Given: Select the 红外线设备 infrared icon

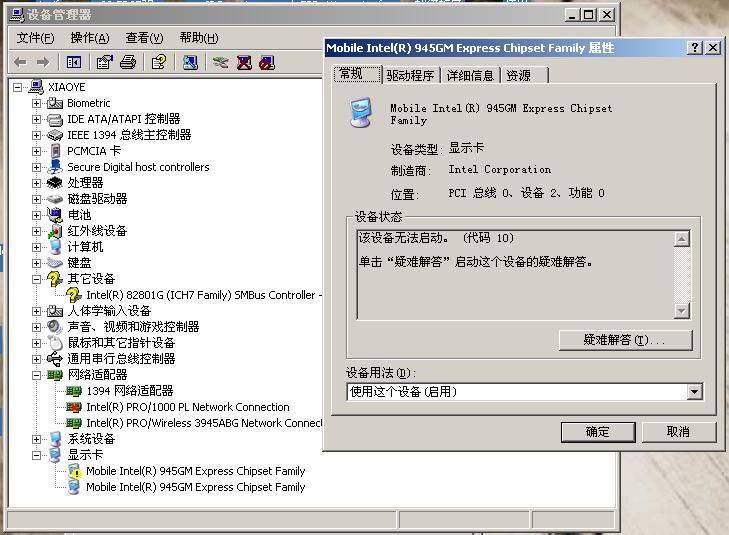Looking at the screenshot, I should 55,231.
